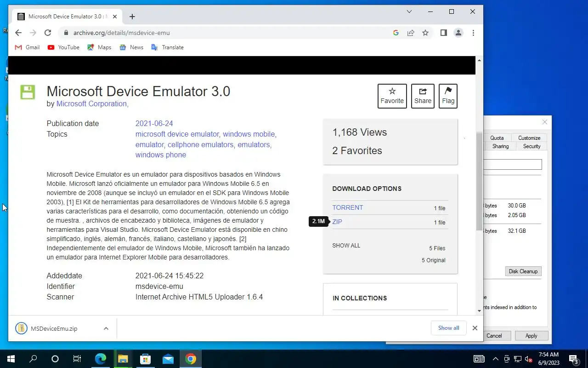Click the Favorite button
This screenshot has height=368, width=588.
click(x=392, y=96)
